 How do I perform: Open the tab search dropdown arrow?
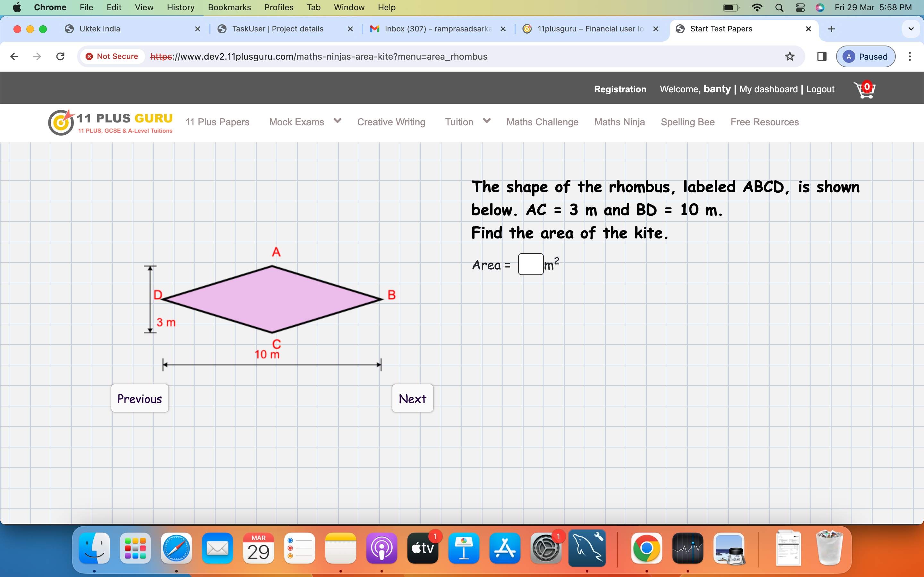tap(911, 29)
